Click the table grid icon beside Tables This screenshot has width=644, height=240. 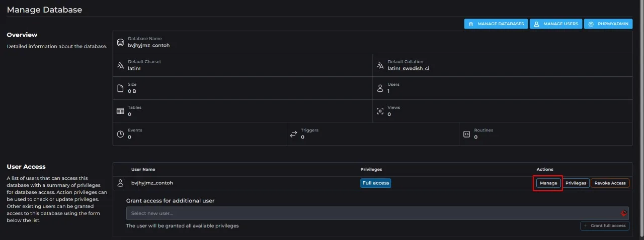pyautogui.click(x=120, y=111)
